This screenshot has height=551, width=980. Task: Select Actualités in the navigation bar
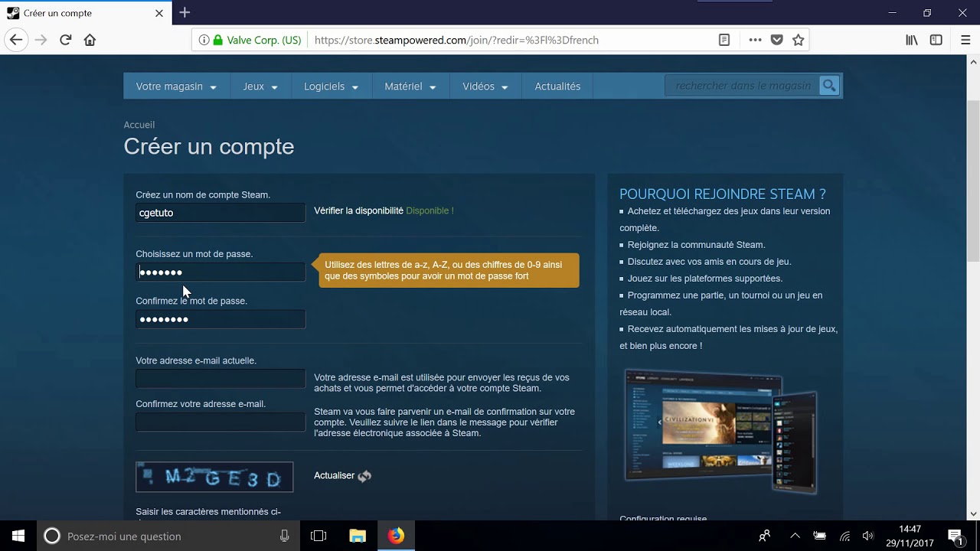pos(557,86)
